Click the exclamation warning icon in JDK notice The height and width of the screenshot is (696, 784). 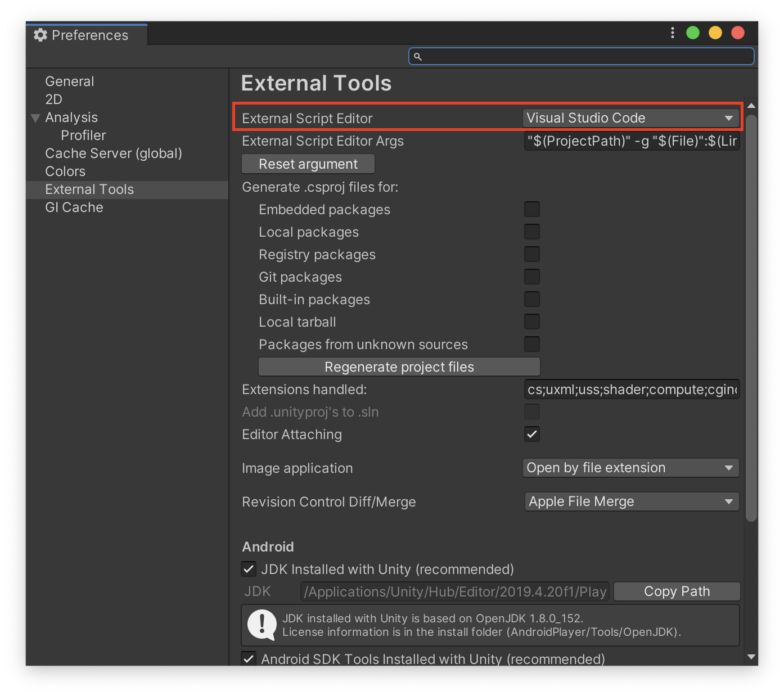pos(262,625)
